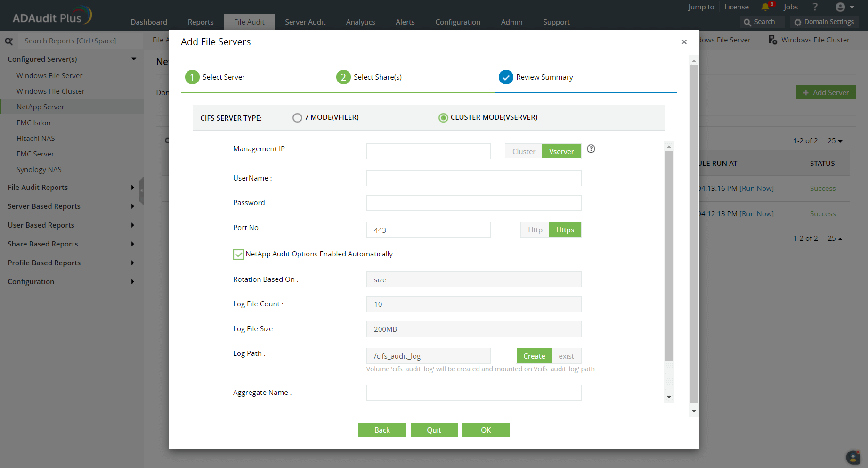Select the 7 MODE(VFILER) radio button
The height and width of the screenshot is (468, 868).
[297, 117]
